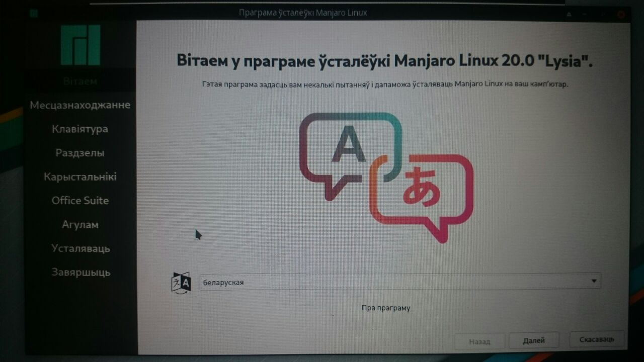Open the беларуская language combo box
The width and height of the screenshot is (644, 362).
coord(400,282)
